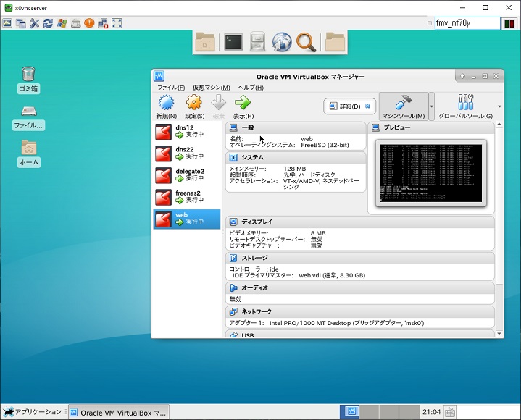Click the orange exclamation icon in VNC toolbar
This screenshot has width=521, height=420.
click(x=89, y=23)
